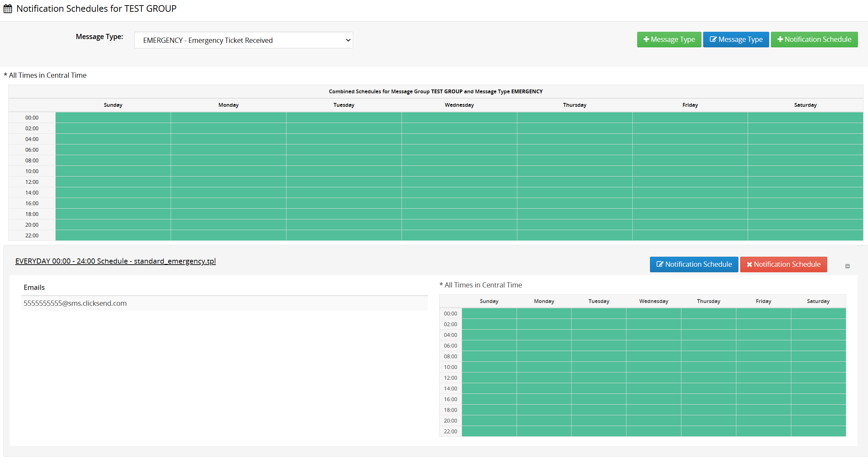The image size is (868, 464).
Task: Open the Message Type dropdown
Action: [244, 40]
